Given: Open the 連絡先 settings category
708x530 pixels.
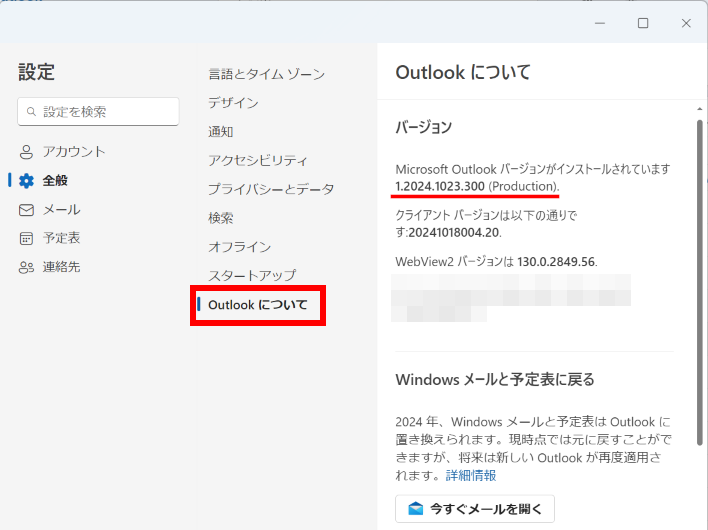Looking at the screenshot, I should pyautogui.click(x=50, y=267).
